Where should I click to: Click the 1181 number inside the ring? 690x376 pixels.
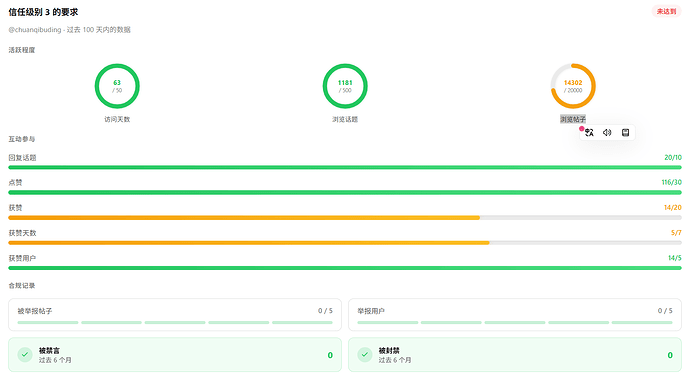[345, 83]
